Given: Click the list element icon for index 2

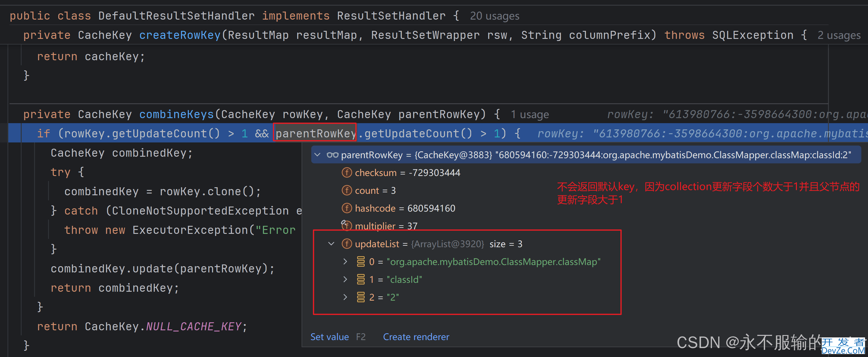Looking at the screenshot, I should 361,297.
